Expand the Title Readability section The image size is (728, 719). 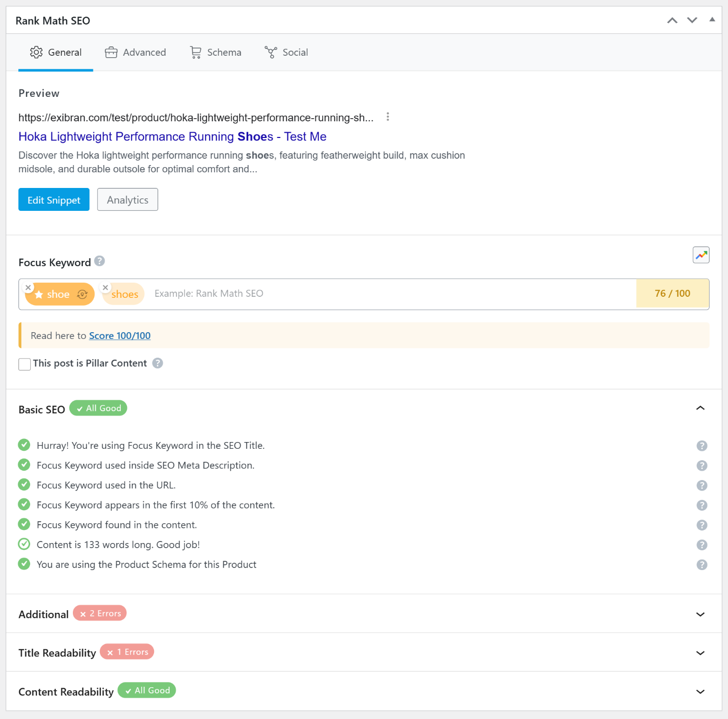point(699,652)
